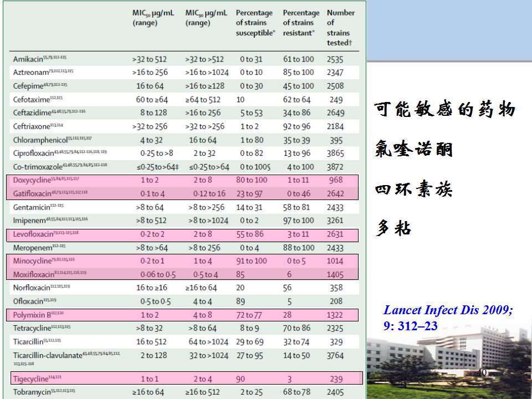Click the MIC50 µg/mL (range) column header

pos(153,18)
